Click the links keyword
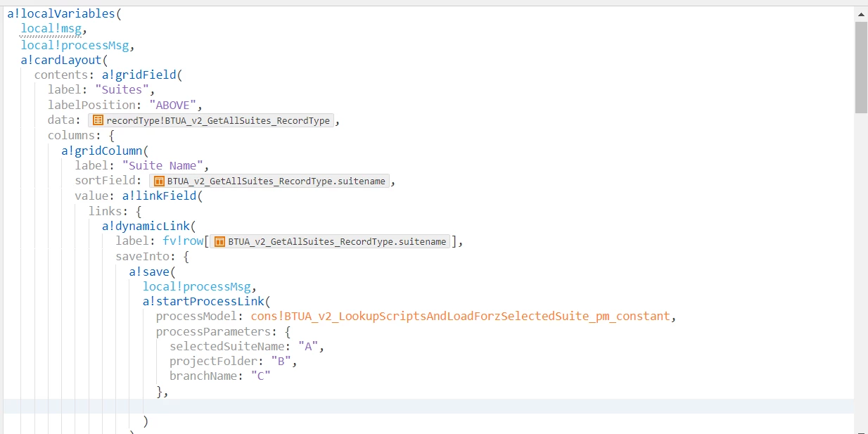This screenshot has height=434, width=868. click(x=106, y=211)
